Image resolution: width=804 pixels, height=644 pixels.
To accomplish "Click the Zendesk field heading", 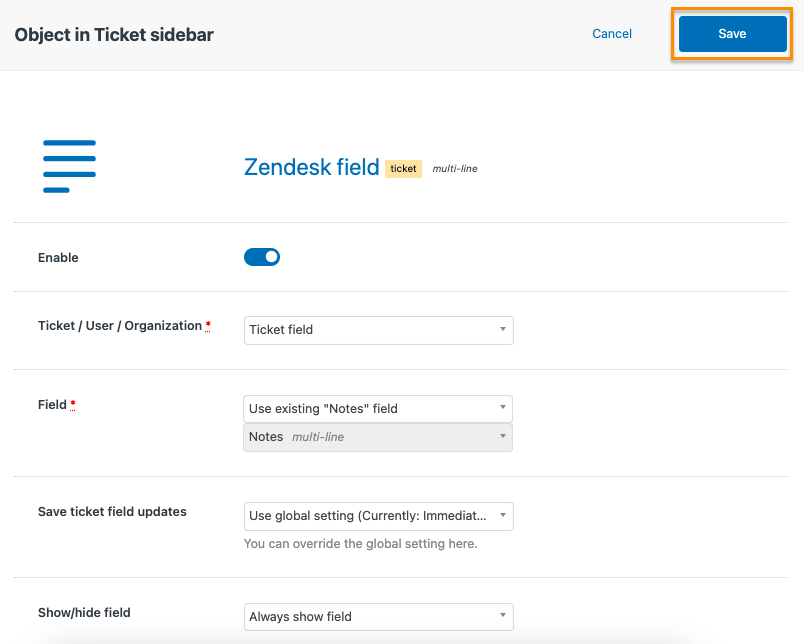I will tap(311, 167).
